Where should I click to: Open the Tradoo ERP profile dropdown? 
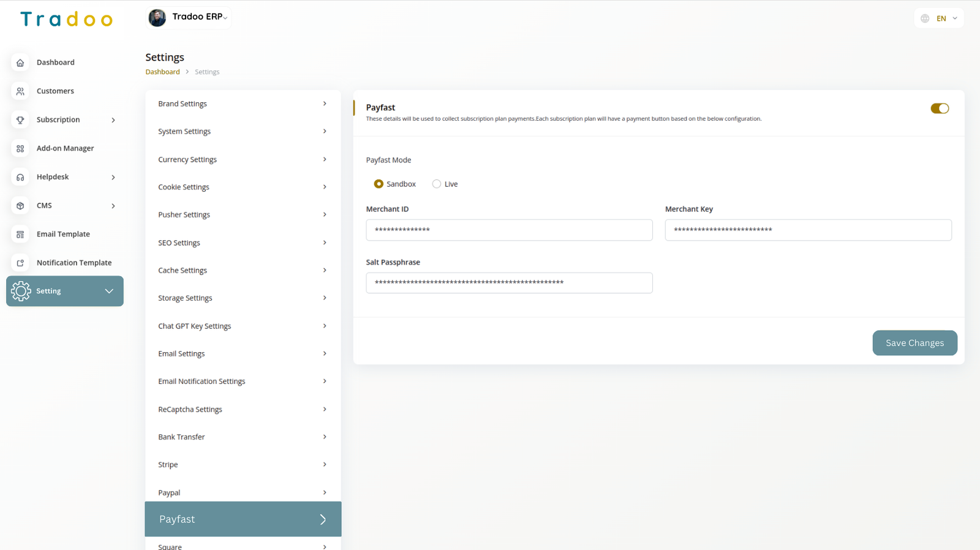coord(189,18)
